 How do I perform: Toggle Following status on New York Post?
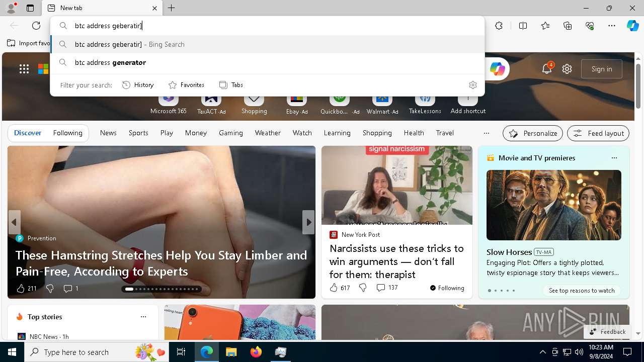(447, 288)
